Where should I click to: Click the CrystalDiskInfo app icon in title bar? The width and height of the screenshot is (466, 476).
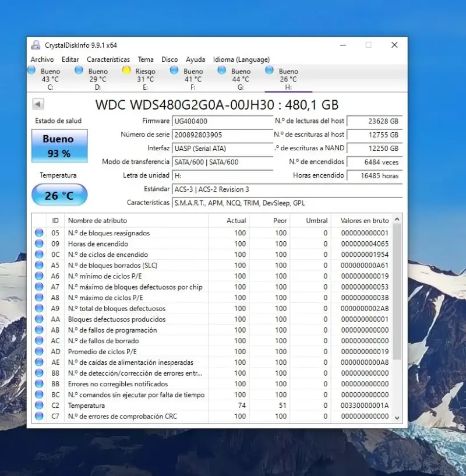(x=36, y=45)
